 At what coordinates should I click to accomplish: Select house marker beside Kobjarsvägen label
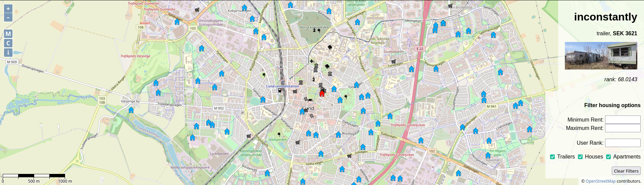[245, 7]
